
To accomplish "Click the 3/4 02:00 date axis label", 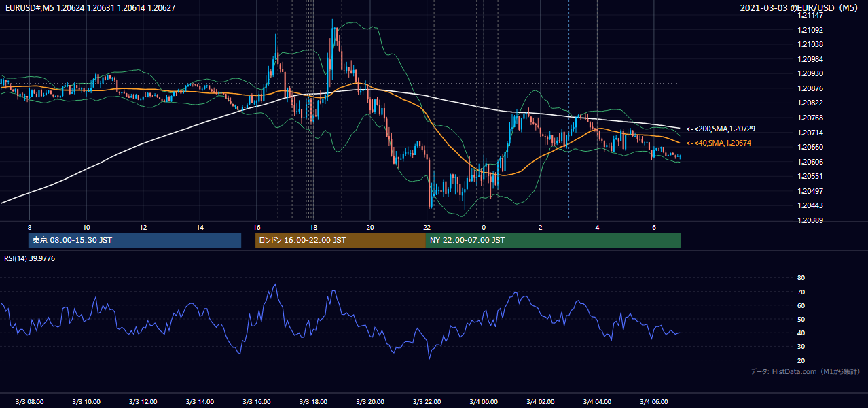I will click(541, 401).
